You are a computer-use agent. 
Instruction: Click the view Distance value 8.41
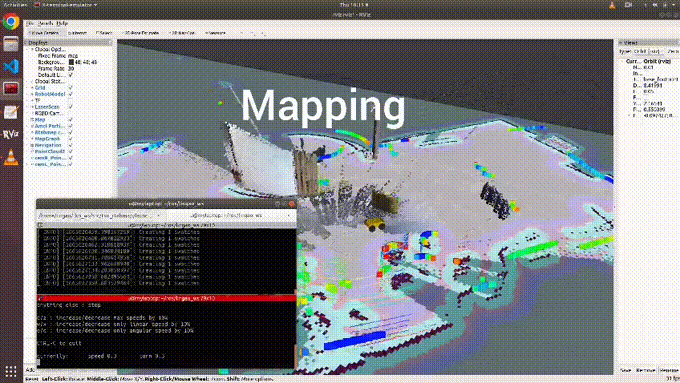[653, 86]
